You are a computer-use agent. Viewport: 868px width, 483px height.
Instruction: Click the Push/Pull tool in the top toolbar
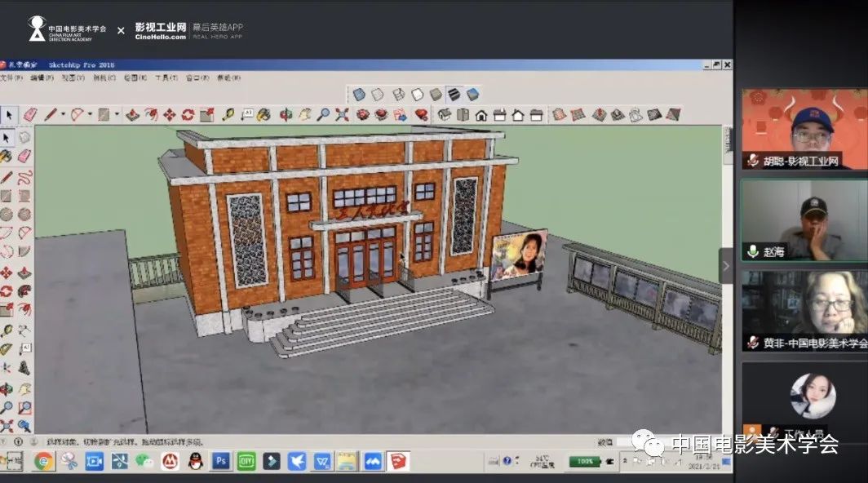pyautogui.click(x=132, y=115)
